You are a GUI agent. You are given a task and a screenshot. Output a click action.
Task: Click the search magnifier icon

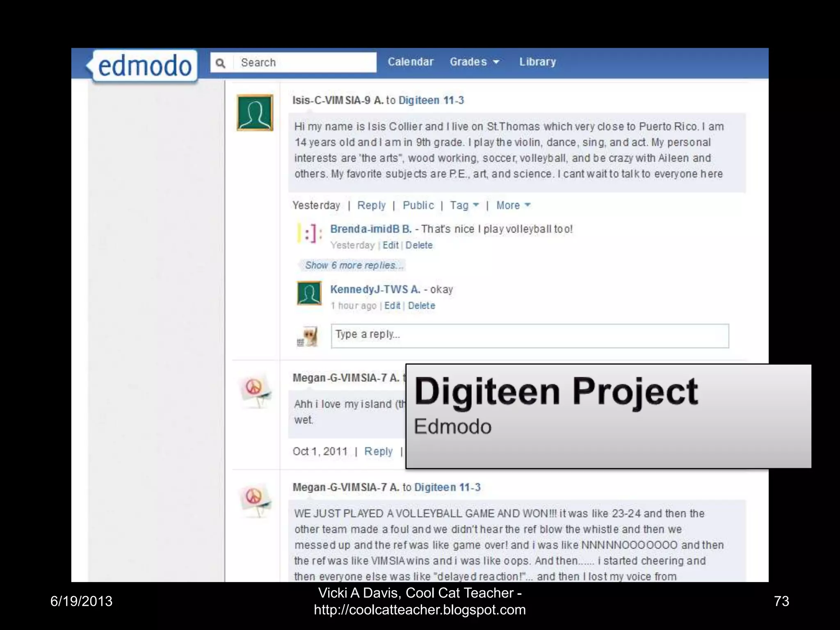pyautogui.click(x=221, y=63)
